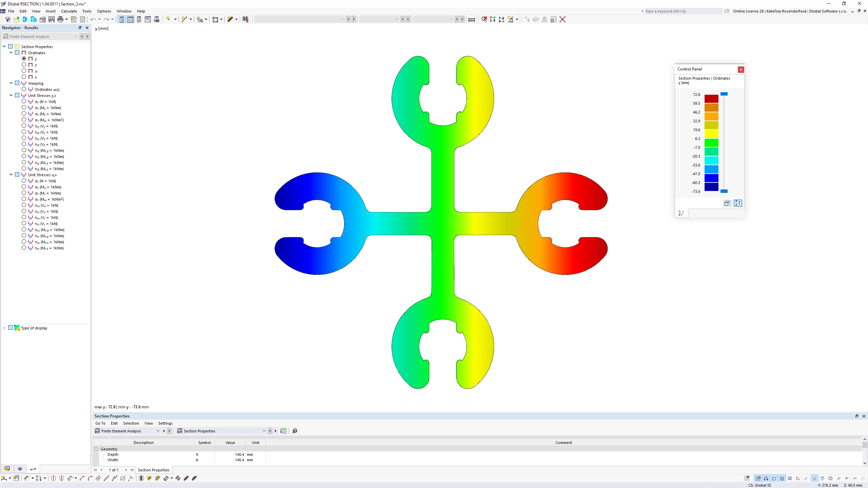Toggle radio button for Ordinates usc
The image size is (868, 488).
click(x=24, y=89)
